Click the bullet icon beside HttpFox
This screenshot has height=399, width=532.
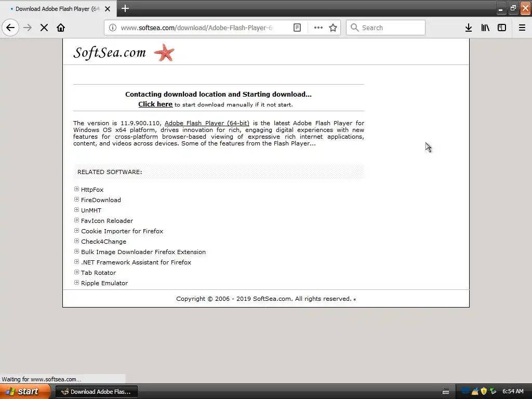[x=77, y=189]
